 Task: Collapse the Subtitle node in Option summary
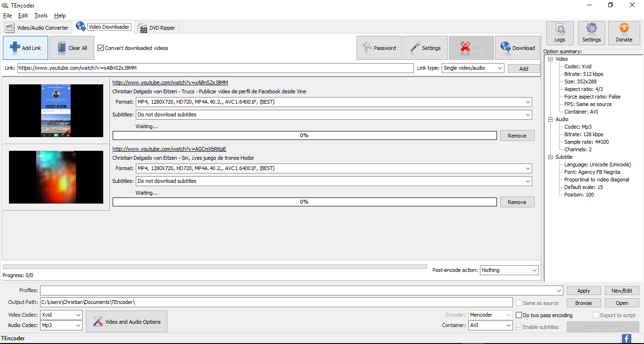(x=551, y=157)
